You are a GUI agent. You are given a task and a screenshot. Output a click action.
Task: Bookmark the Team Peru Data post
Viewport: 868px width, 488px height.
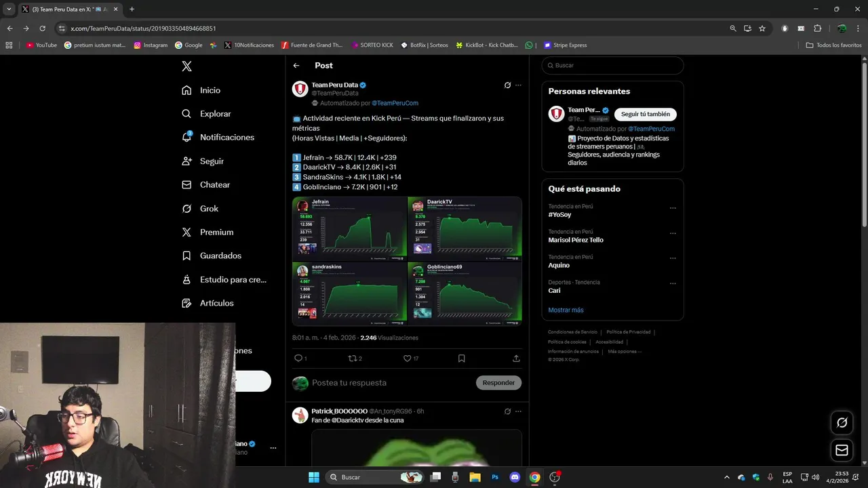point(461,359)
